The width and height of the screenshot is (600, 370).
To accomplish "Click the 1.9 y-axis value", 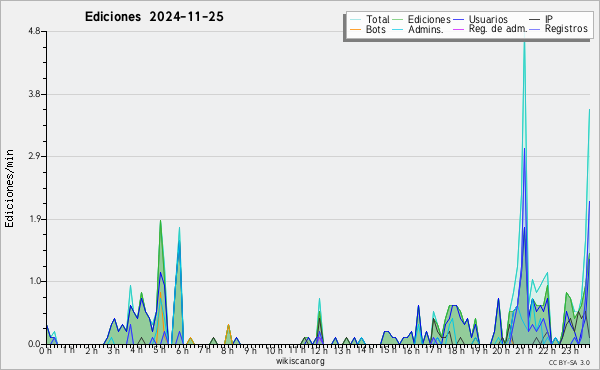I will click(34, 219).
